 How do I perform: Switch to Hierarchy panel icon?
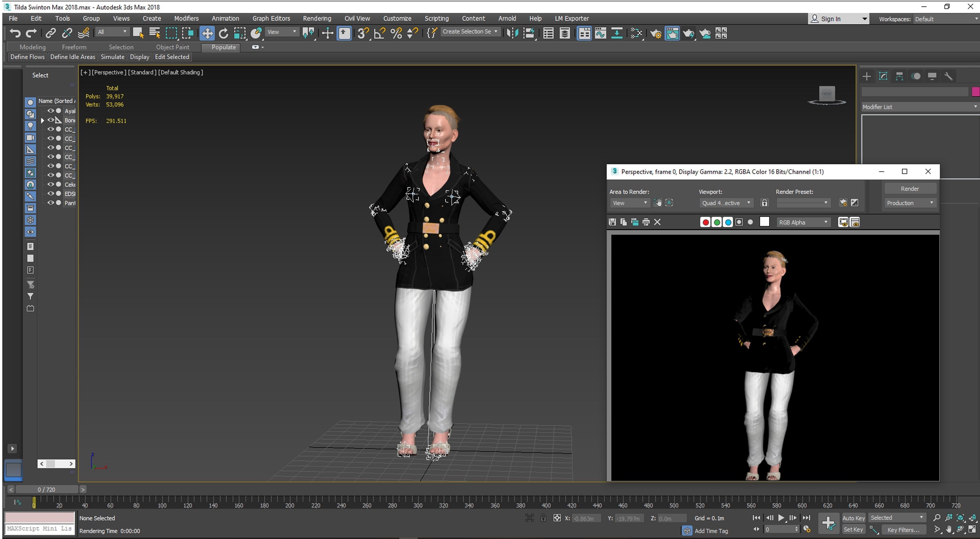click(899, 76)
